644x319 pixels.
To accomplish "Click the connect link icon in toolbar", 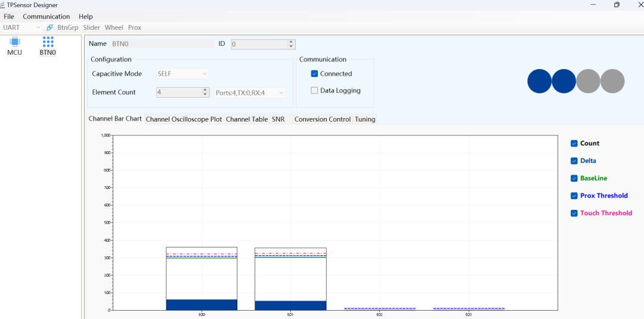I will click(49, 27).
